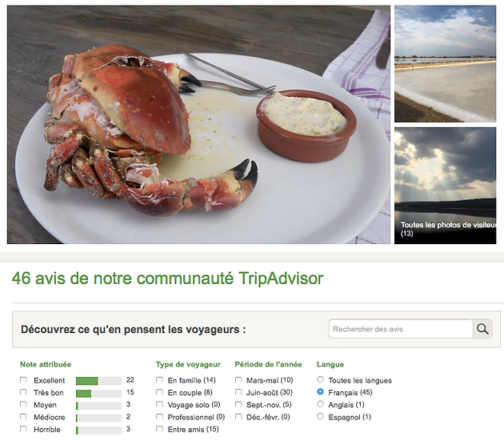Select the Horrible rating checkbox
Viewport: 504px width, 441px height.
click(x=23, y=429)
